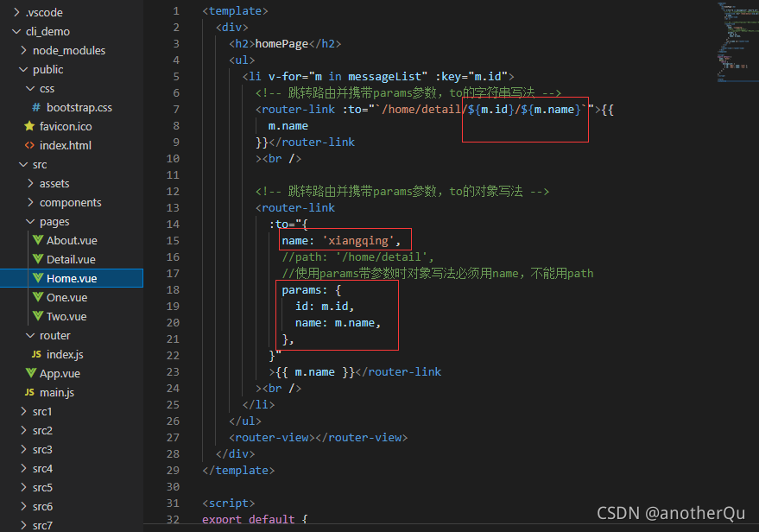This screenshot has width=759, height=532.
Task: Expand the src2 folder chevron
Action: coord(23,430)
